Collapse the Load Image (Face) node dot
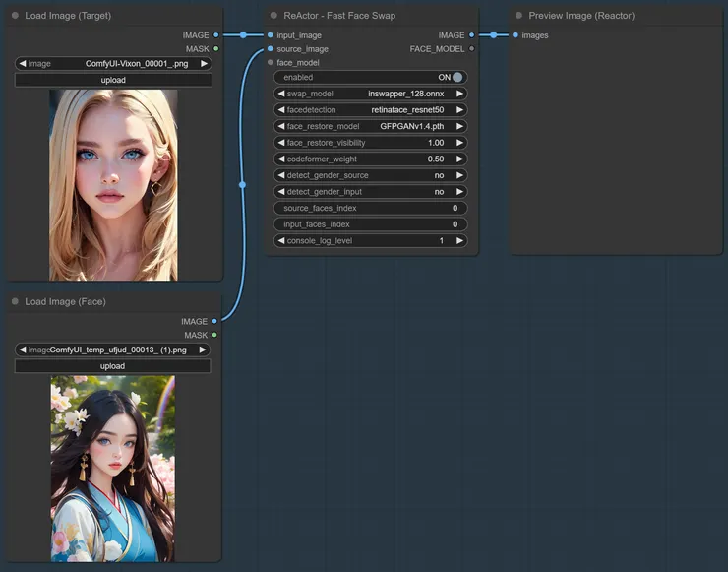 click(15, 301)
